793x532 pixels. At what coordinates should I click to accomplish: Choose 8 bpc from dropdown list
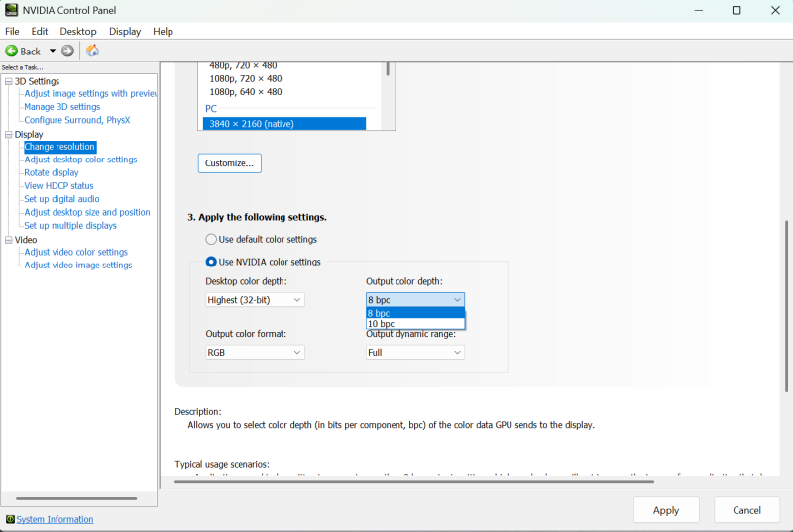tap(415, 313)
